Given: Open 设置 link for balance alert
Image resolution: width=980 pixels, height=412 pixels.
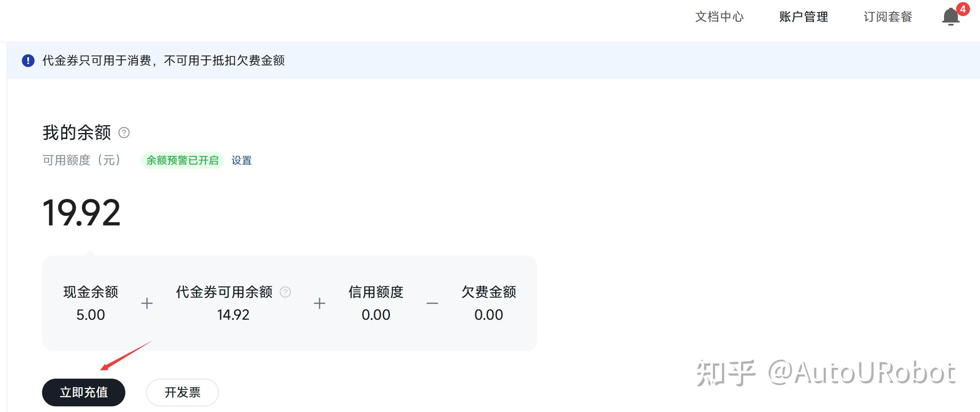Looking at the screenshot, I should (242, 161).
